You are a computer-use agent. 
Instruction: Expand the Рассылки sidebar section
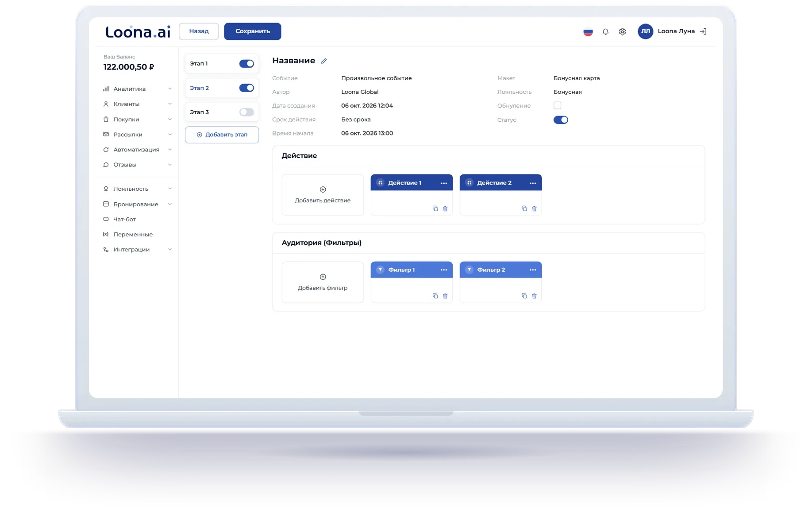[137, 135]
